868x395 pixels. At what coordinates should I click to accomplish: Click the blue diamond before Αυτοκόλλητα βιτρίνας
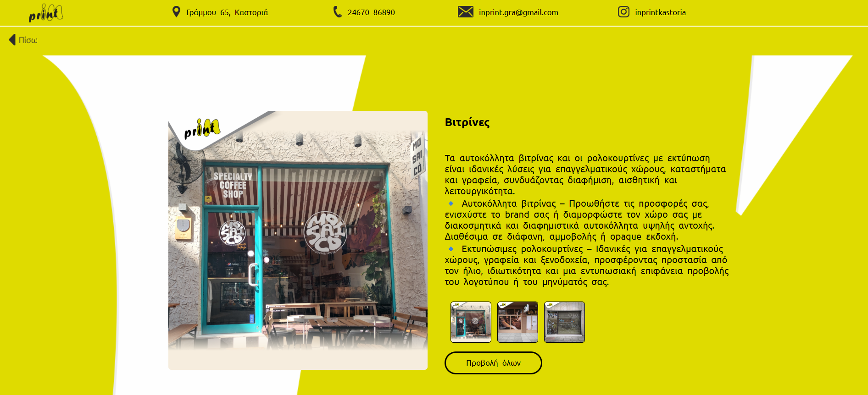(x=451, y=203)
